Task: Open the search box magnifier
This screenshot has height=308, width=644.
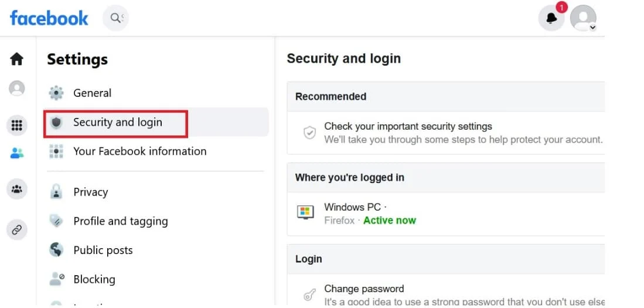Action: click(115, 18)
